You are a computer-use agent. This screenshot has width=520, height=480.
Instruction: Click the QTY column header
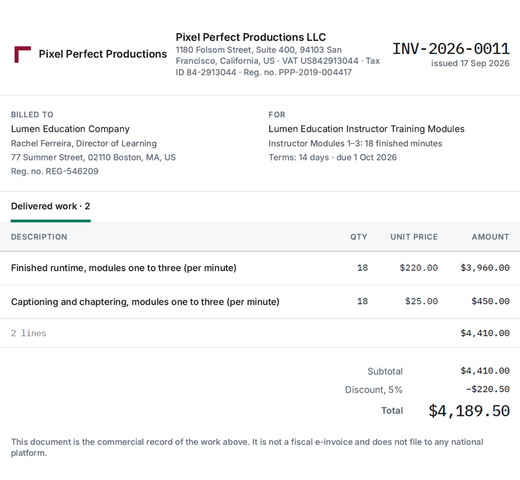click(359, 237)
